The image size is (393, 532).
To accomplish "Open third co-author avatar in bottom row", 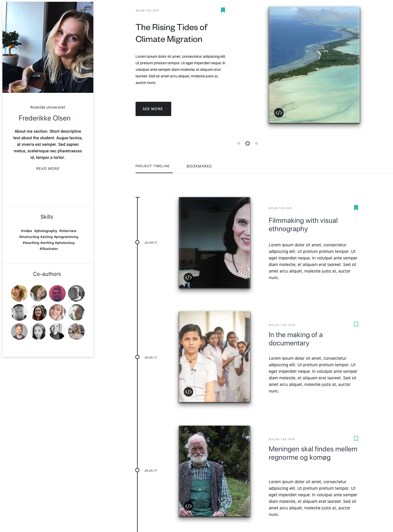I will pyautogui.click(x=57, y=331).
